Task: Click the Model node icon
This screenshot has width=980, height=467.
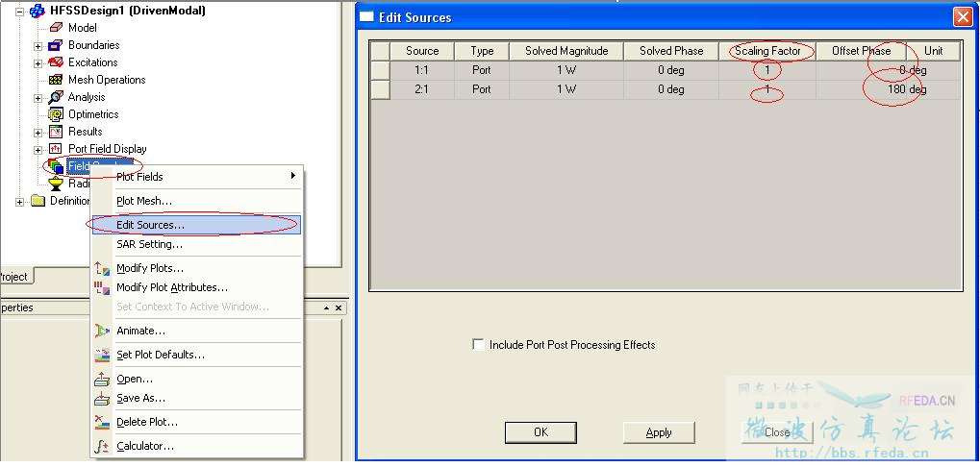Action: pos(56,28)
